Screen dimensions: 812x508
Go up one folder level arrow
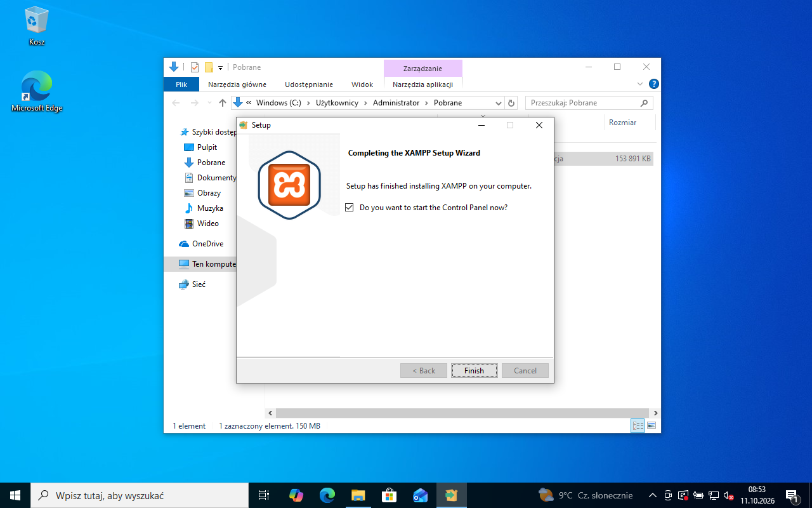[222, 103]
